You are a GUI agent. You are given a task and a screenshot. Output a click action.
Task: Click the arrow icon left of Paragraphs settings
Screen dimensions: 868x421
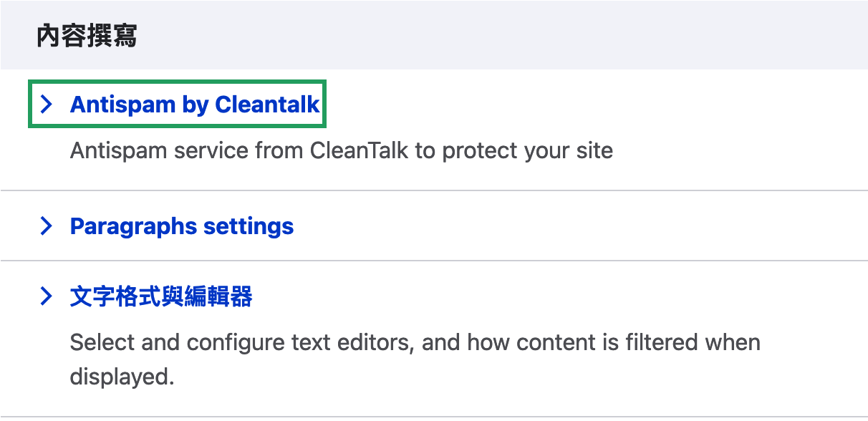(47, 226)
